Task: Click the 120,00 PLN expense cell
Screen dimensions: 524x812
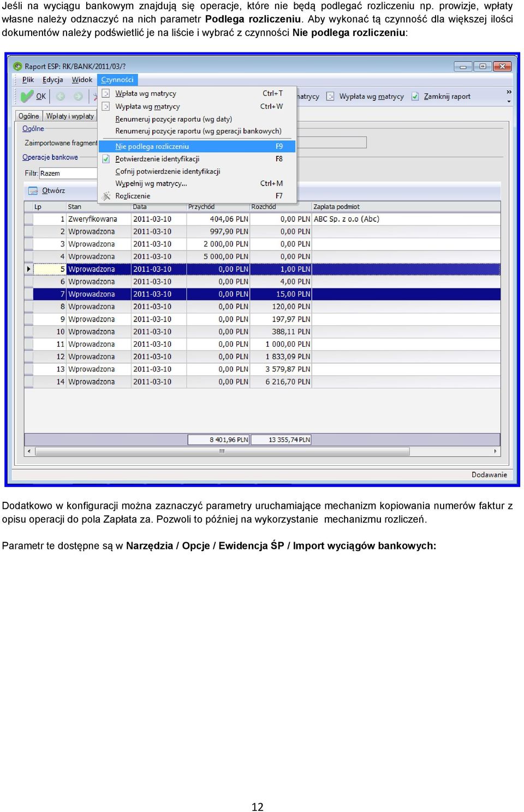Action: pos(281,307)
